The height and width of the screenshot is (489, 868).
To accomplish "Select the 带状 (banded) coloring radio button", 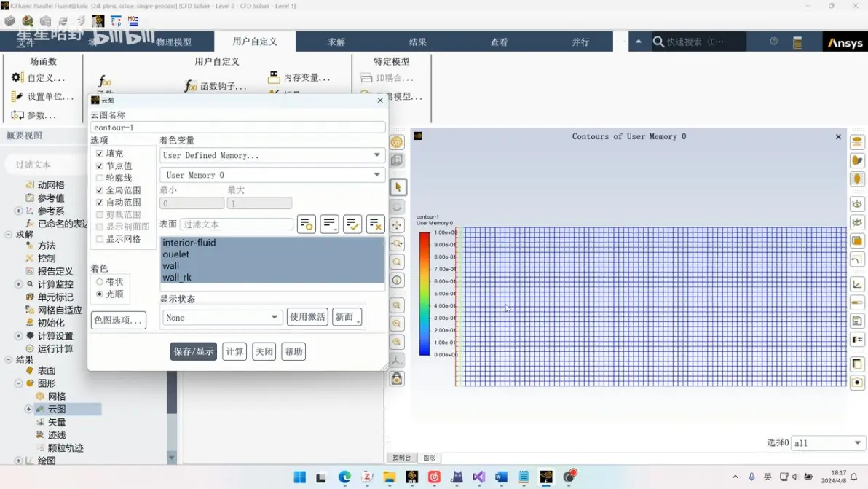I will pos(100,282).
